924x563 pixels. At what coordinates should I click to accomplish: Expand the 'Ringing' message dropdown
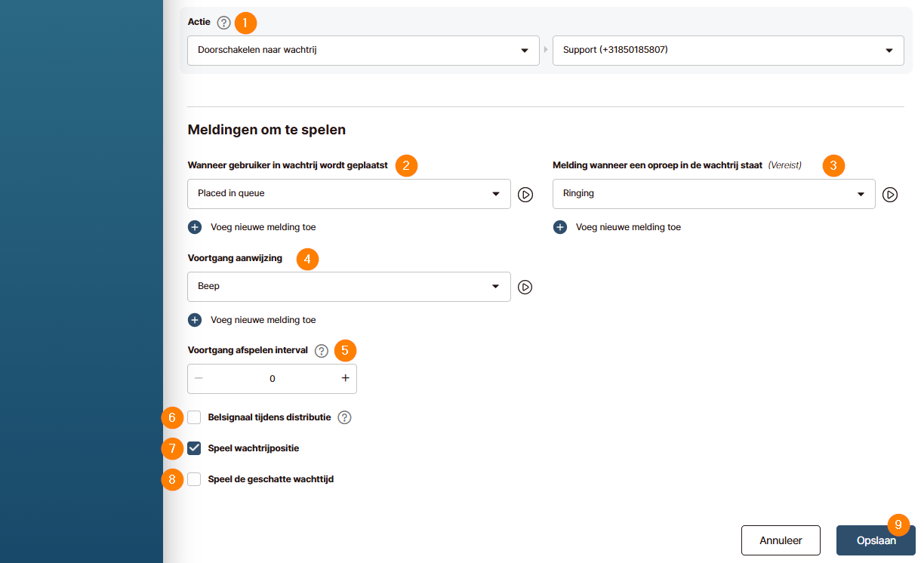coord(713,194)
